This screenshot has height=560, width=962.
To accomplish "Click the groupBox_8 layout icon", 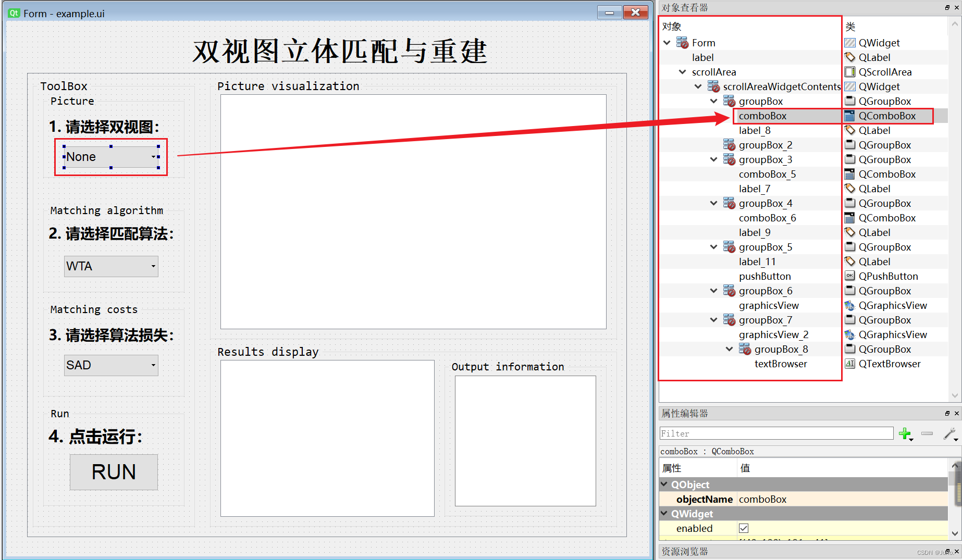I will [745, 349].
